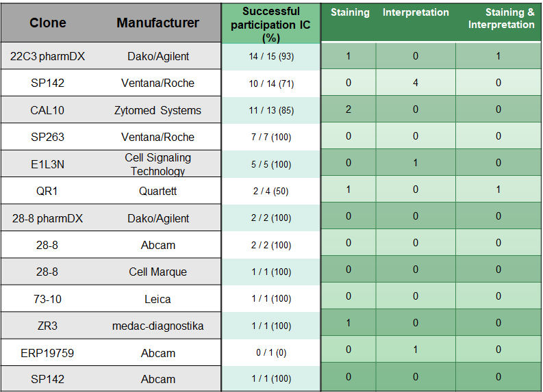The image size is (543, 392).
Task: Click the ERP19759 clone cell
Action: 48,353
